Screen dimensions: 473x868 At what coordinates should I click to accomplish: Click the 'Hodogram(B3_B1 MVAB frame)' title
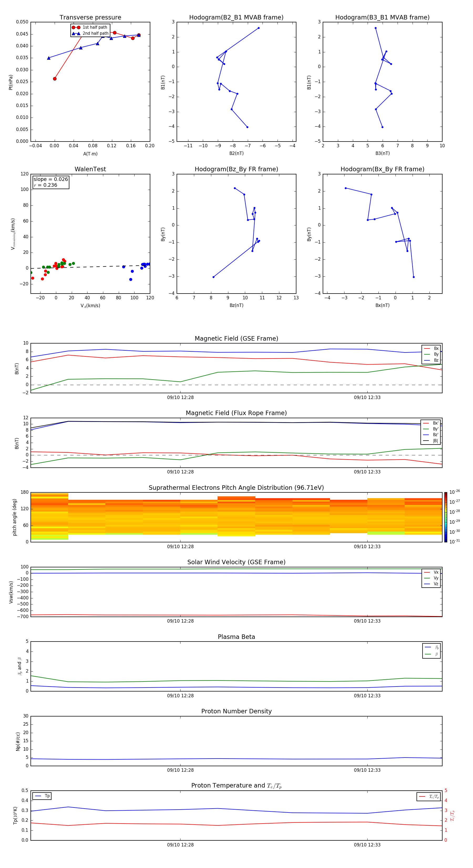(x=382, y=18)
